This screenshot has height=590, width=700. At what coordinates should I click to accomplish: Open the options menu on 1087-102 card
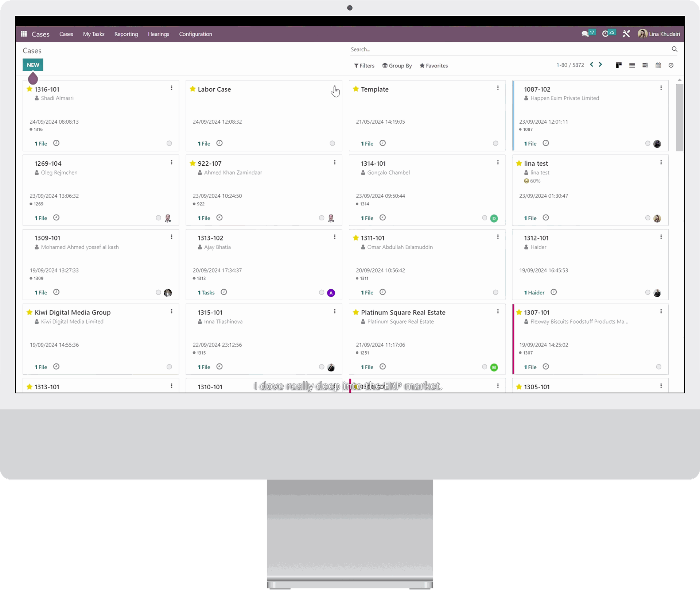(661, 88)
